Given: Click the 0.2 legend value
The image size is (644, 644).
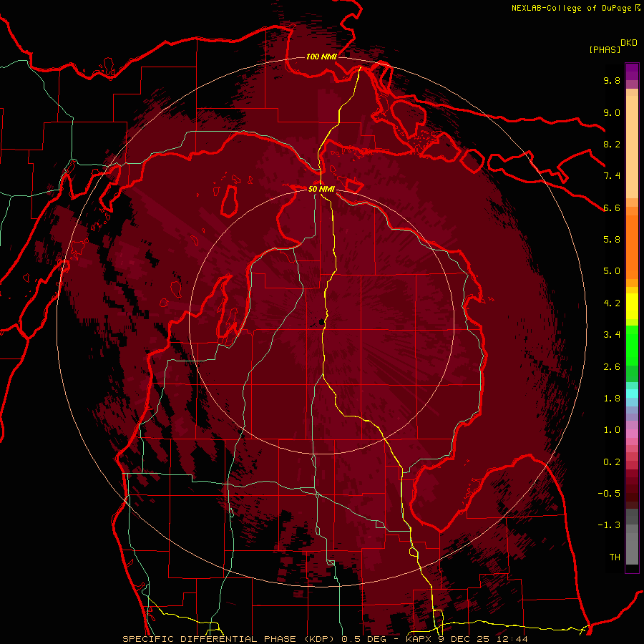Looking at the screenshot, I should (612, 462).
